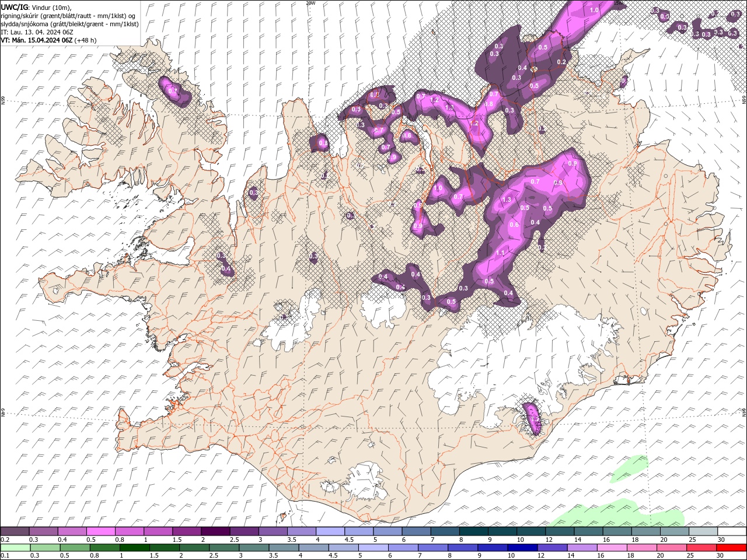Click the purple snow patch on the southeast glacier

[532, 418]
